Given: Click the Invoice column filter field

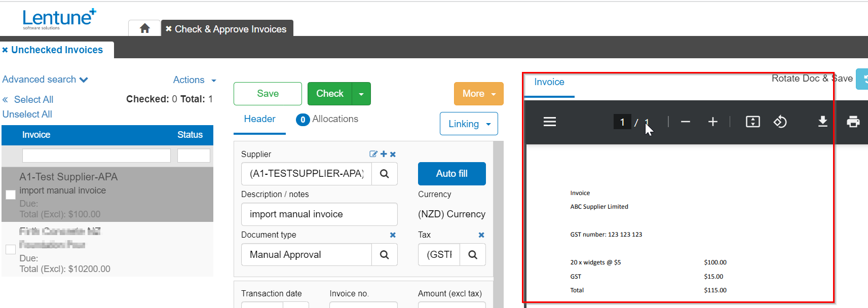Looking at the screenshot, I should click(96, 156).
